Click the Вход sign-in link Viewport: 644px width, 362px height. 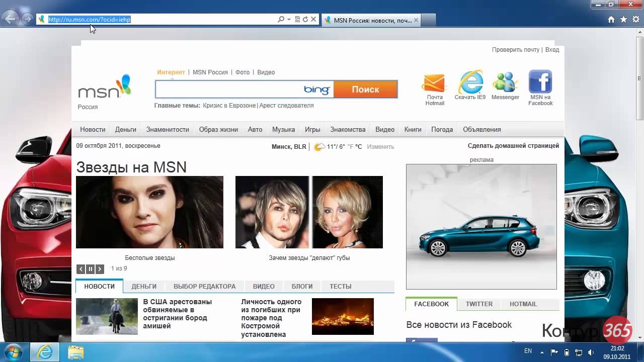[552, 50]
